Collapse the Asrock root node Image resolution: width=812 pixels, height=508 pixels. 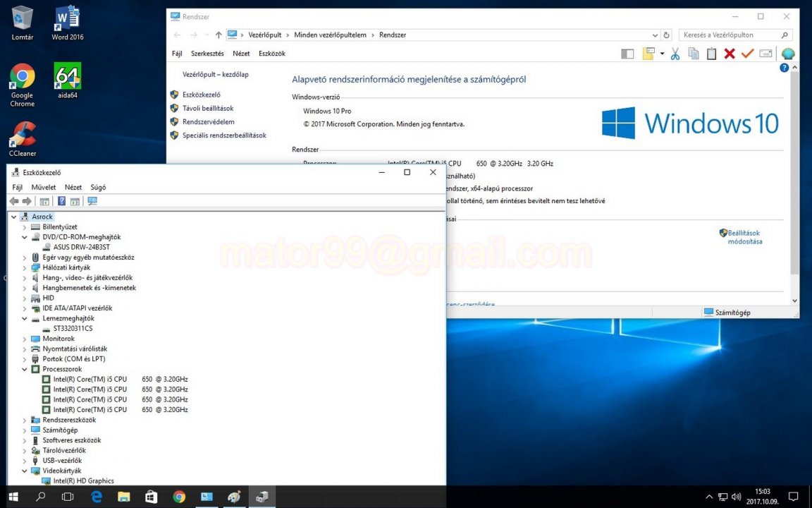coord(14,217)
